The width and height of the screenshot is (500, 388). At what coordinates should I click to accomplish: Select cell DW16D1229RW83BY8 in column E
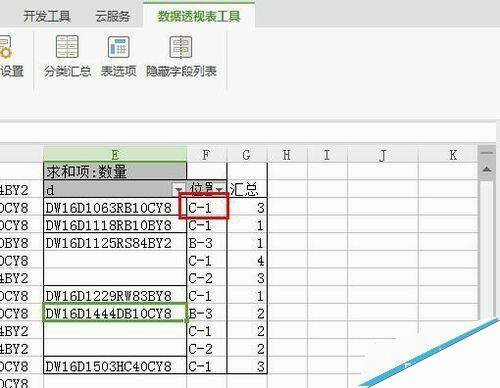pos(115,296)
